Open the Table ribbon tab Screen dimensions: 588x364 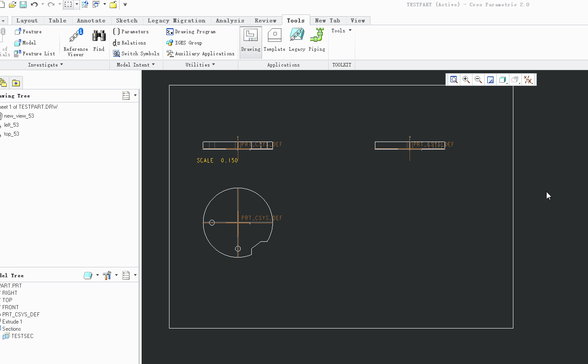pyautogui.click(x=58, y=21)
